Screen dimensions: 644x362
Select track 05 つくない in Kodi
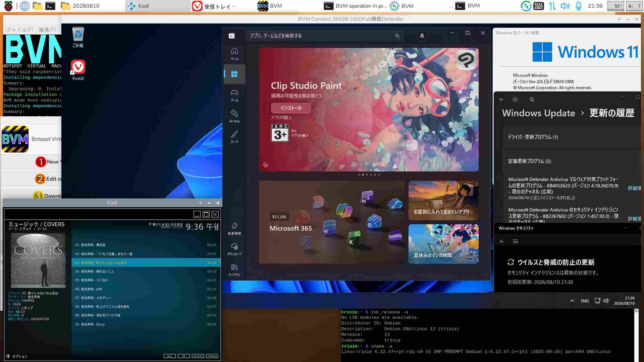(x=146, y=280)
